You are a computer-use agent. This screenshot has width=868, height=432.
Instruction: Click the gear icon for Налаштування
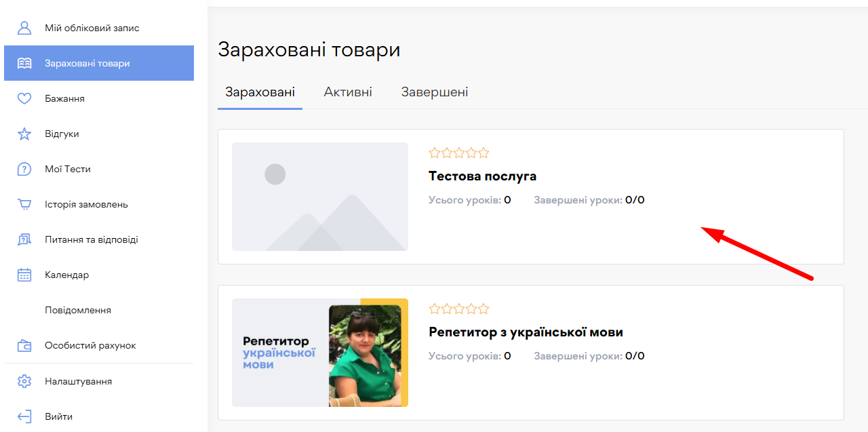point(24,381)
